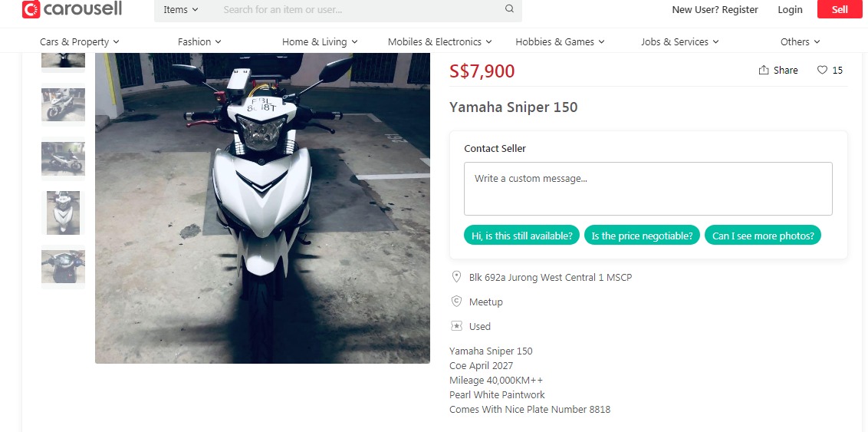Like the listing with the heart icon
The image size is (868, 432).
822,71
